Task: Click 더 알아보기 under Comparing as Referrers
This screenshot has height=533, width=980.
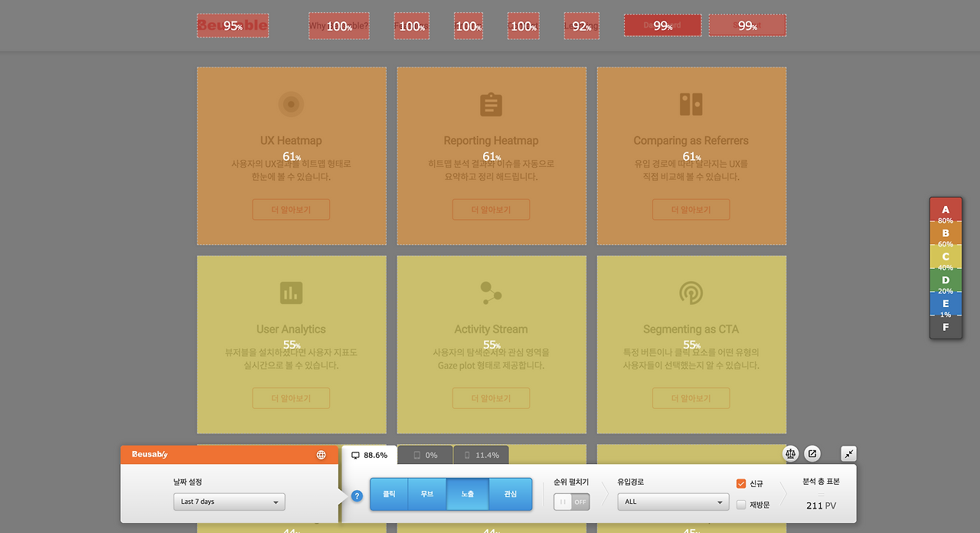Action: (691, 210)
